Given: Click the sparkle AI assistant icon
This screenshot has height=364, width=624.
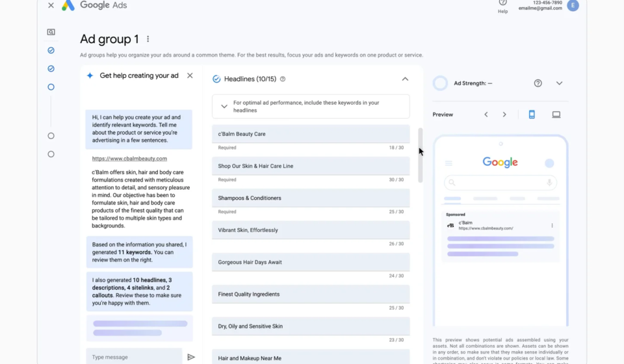Looking at the screenshot, I should tap(90, 75).
